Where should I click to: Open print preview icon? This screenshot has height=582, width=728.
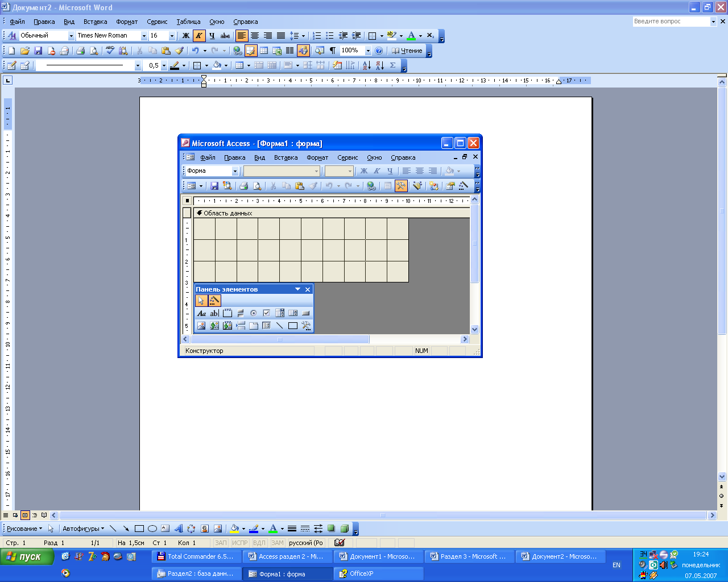click(x=94, y=51)
